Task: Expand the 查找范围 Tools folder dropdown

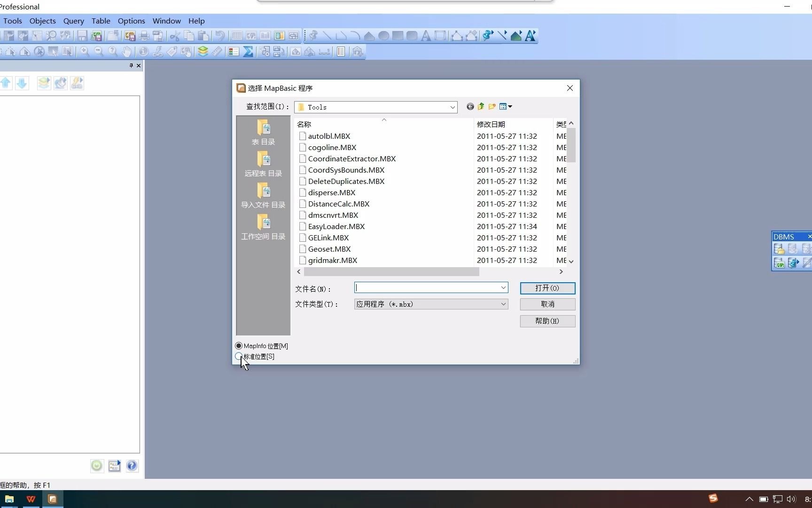Action: (452, 107)
